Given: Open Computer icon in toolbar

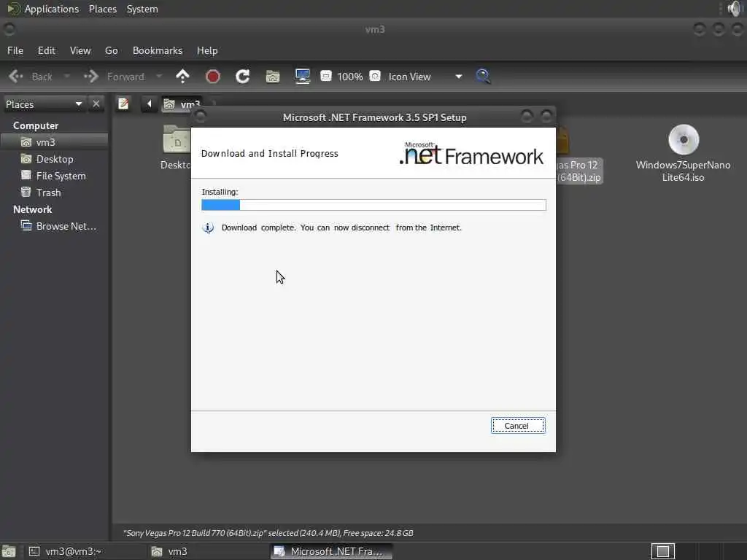Looking at the screenshot, I should 303,76.
